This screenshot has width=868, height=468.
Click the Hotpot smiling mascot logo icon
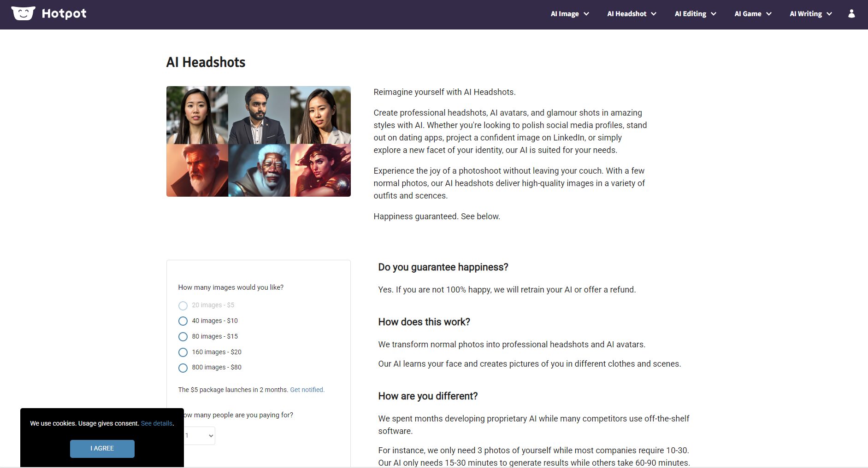click(x=23, y=13)
